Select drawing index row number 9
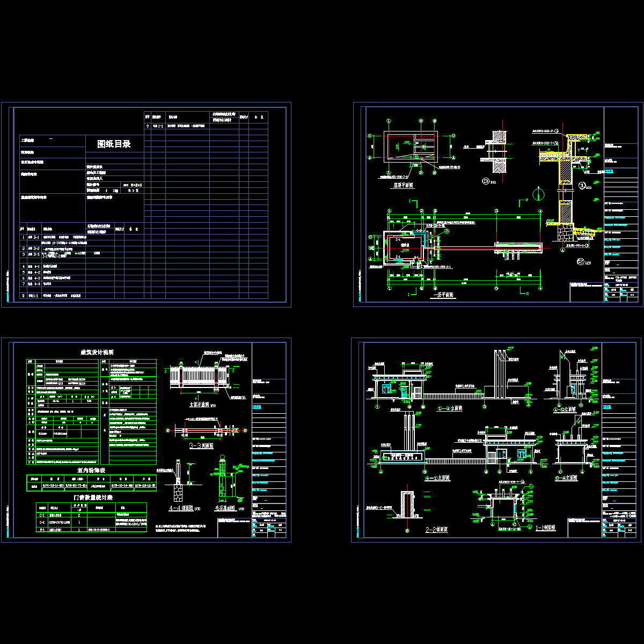 click(x=206, y=126)
